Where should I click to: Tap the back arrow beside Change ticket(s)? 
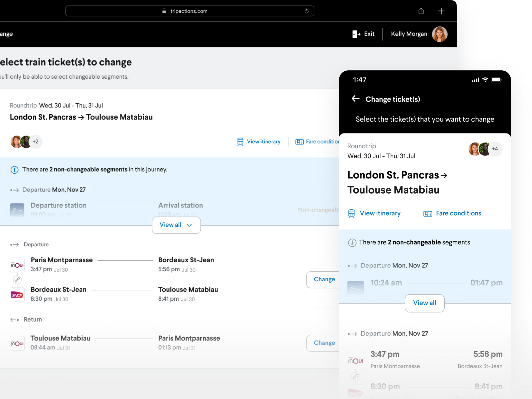pyautogui.click(x=355, y=99)
